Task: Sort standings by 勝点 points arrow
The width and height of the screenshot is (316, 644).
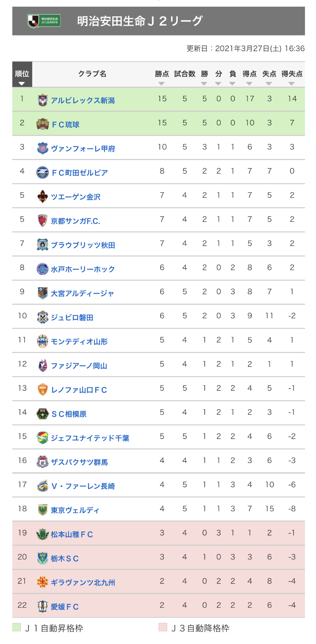Action: 161,83
